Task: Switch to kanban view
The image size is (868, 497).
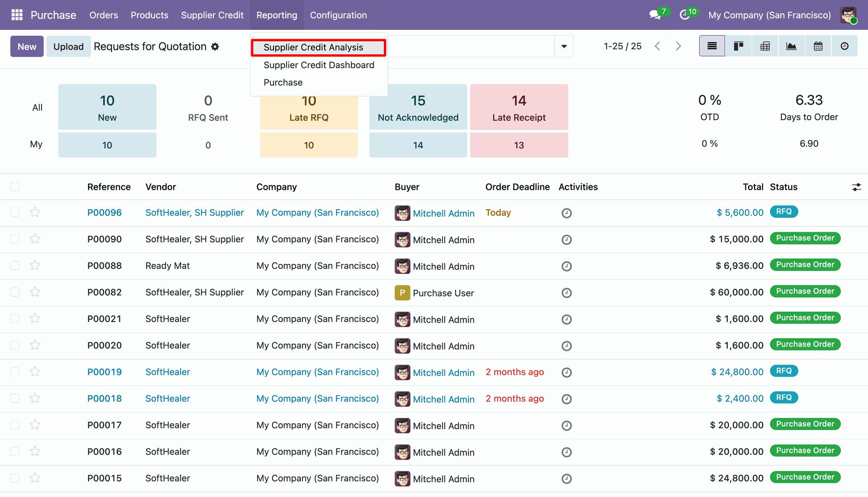Action: 739,46
